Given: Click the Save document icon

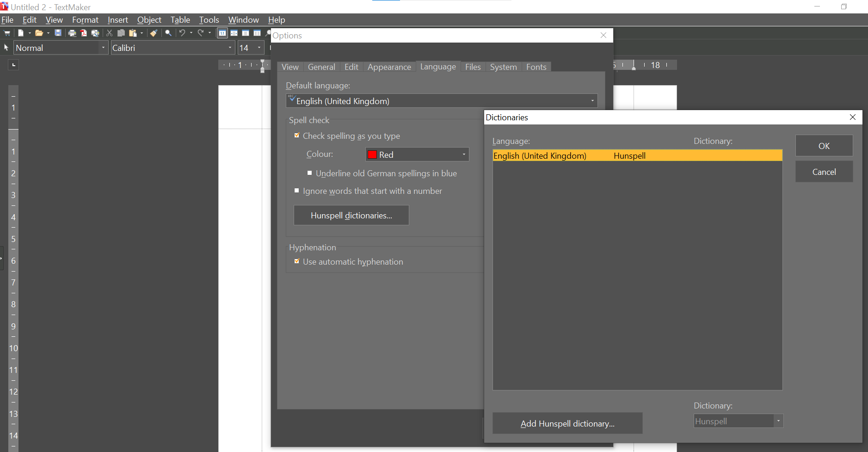Looking at the screenshot, I should 58,33.
